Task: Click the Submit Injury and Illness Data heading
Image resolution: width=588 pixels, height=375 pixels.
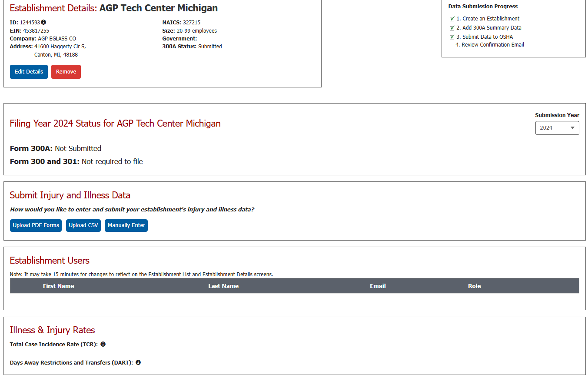Action: [70, 195]
